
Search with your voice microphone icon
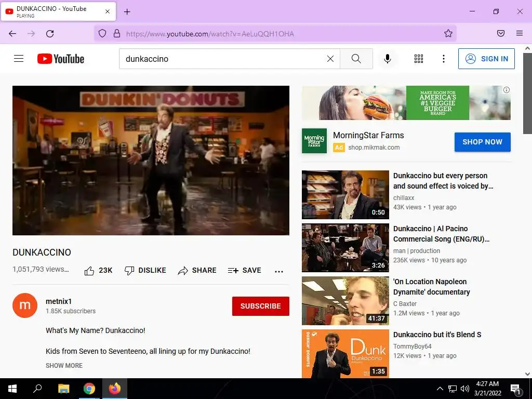click(x=388, y=59)
